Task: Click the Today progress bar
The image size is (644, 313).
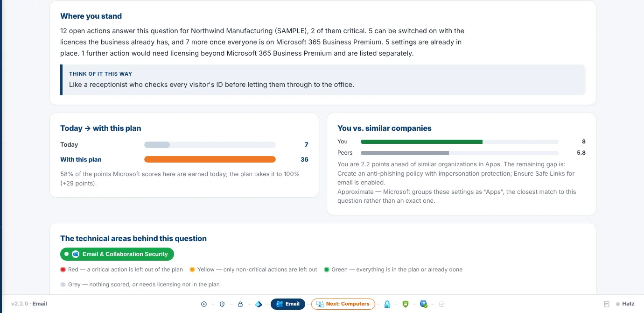Action: [x=210, y=145]
